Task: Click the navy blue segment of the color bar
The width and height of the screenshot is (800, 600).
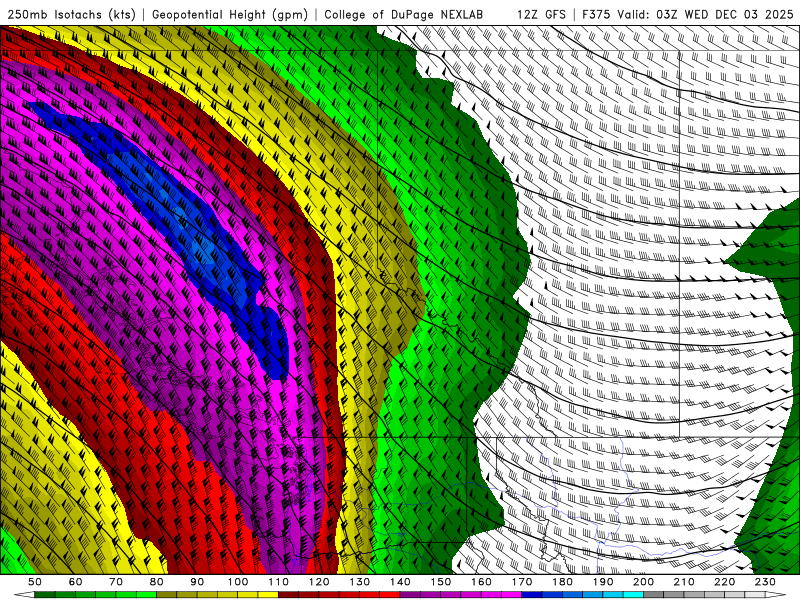Action: [x=532, y=594]
